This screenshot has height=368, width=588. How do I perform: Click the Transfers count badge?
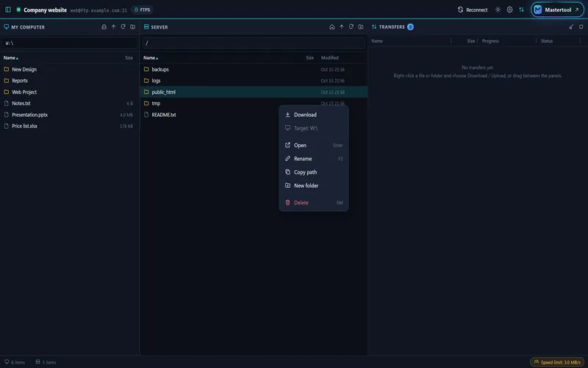(410, 27)
